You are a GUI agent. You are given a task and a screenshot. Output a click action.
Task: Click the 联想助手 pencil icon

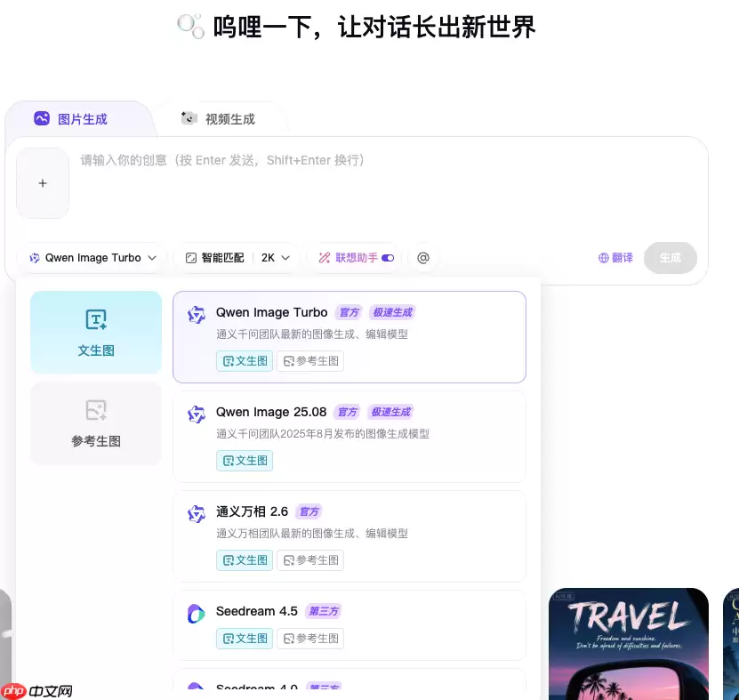[325, 257]
